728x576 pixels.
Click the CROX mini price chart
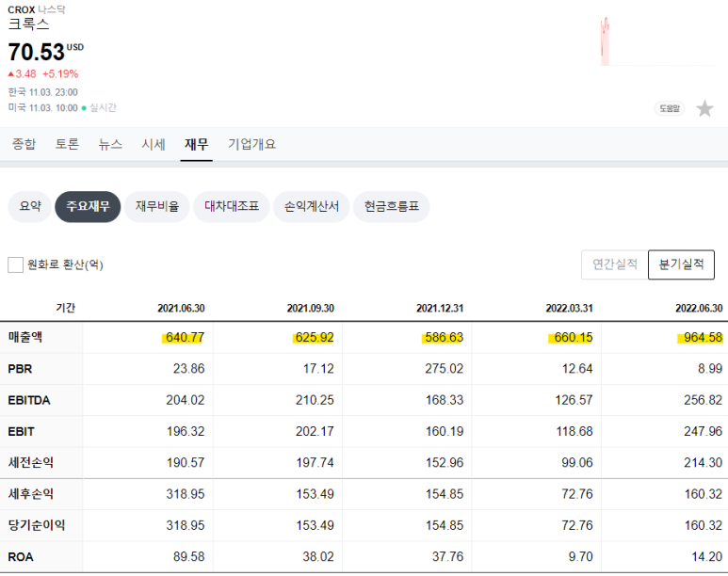657,41
